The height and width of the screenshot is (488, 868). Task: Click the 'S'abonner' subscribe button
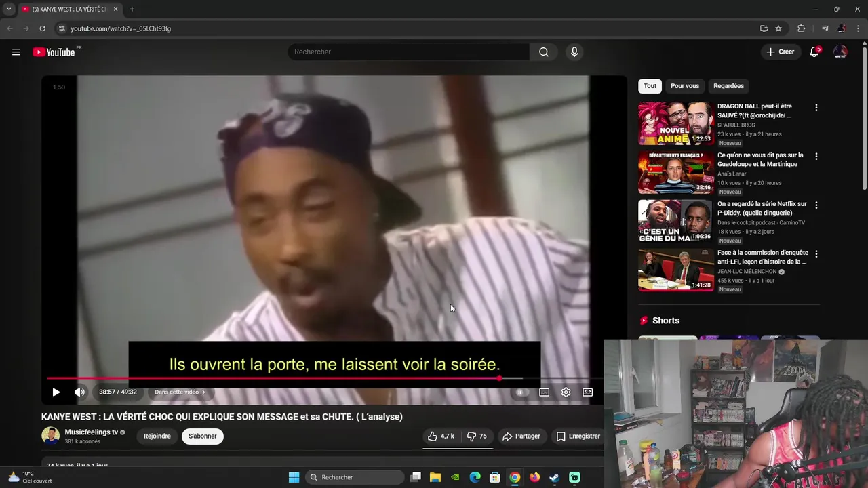point(203,436)
